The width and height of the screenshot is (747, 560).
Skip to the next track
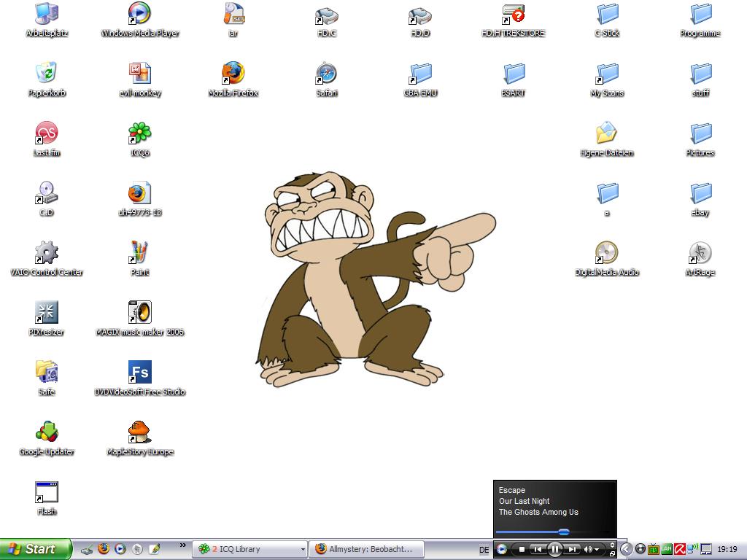coord(572,549)
